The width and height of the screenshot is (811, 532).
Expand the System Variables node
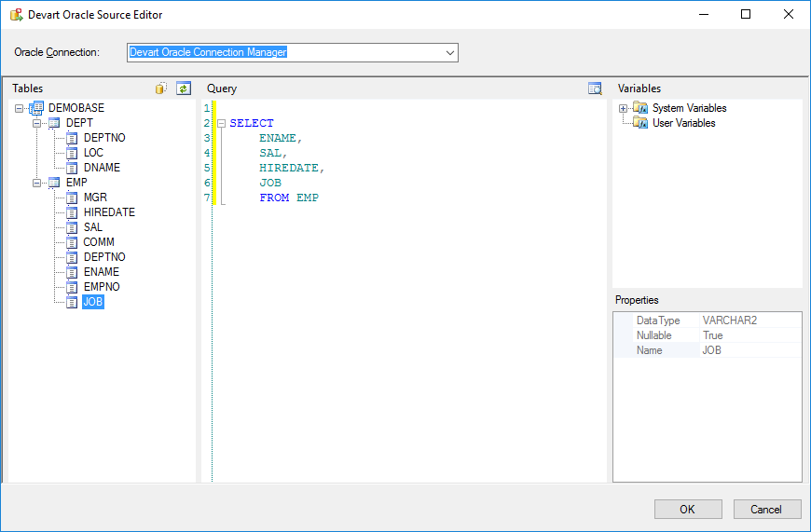coord(624,108)
